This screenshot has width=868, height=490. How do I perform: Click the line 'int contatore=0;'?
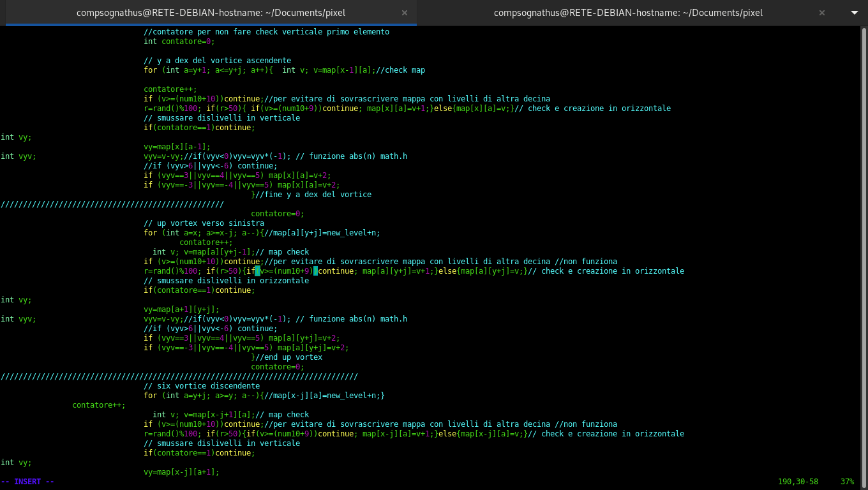pyautogui.click(x=179, y=41)
